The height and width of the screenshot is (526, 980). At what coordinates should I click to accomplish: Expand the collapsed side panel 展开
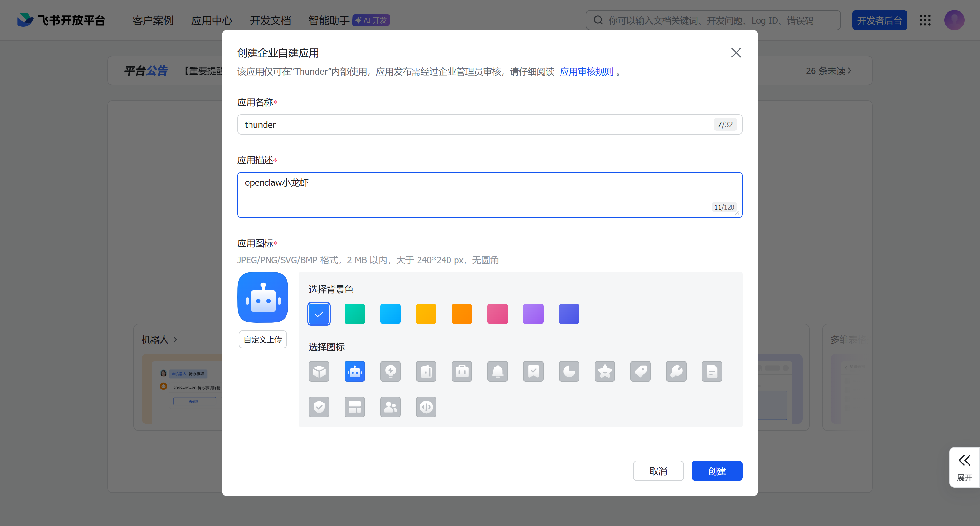964,467
